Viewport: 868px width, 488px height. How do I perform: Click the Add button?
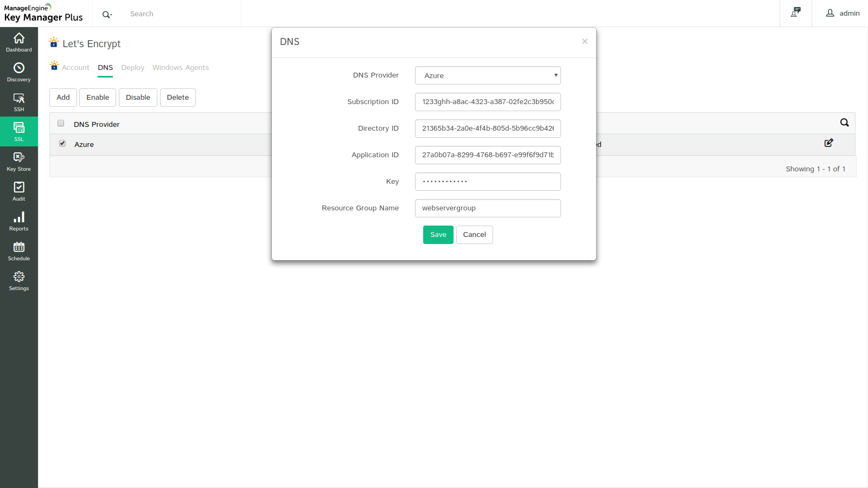pyautogui.click(x=63, y=98)
